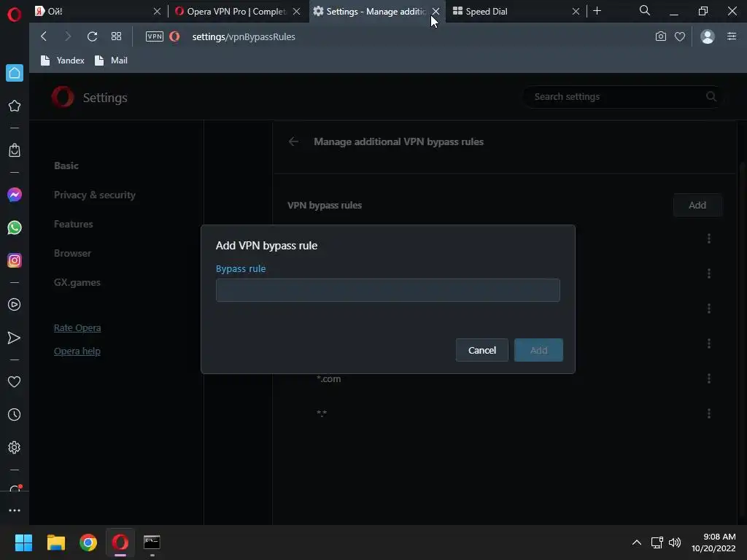Open My Flow send icon in sidebar
This screenshot has width=747, height=560.
tap(15, 338)
